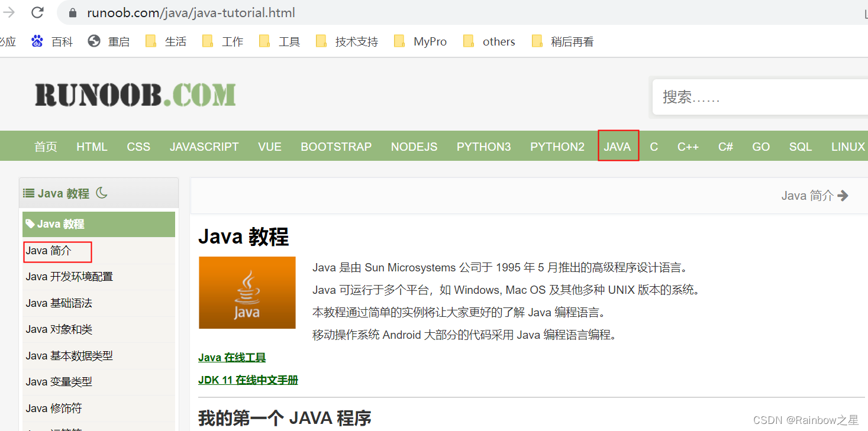Select the JAVA nav item
Viewport: 868px width, 431px height.
[x=618, y=147]
